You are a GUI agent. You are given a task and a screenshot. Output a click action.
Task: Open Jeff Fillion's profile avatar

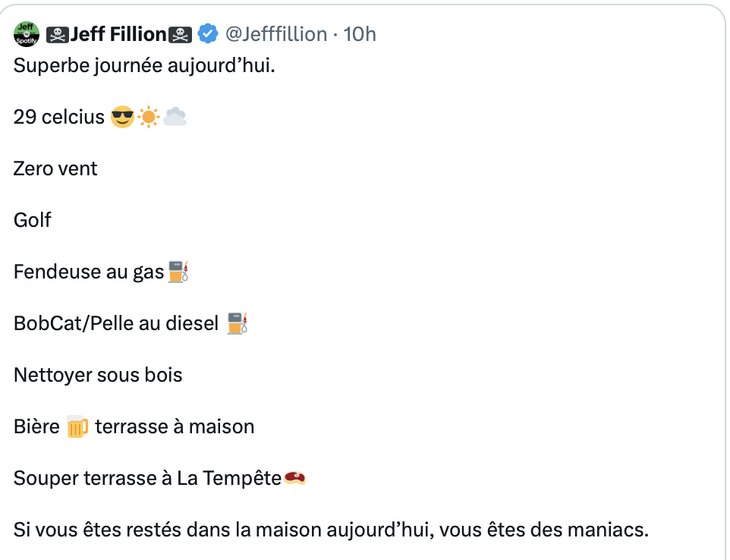click(x=27, y=34)
